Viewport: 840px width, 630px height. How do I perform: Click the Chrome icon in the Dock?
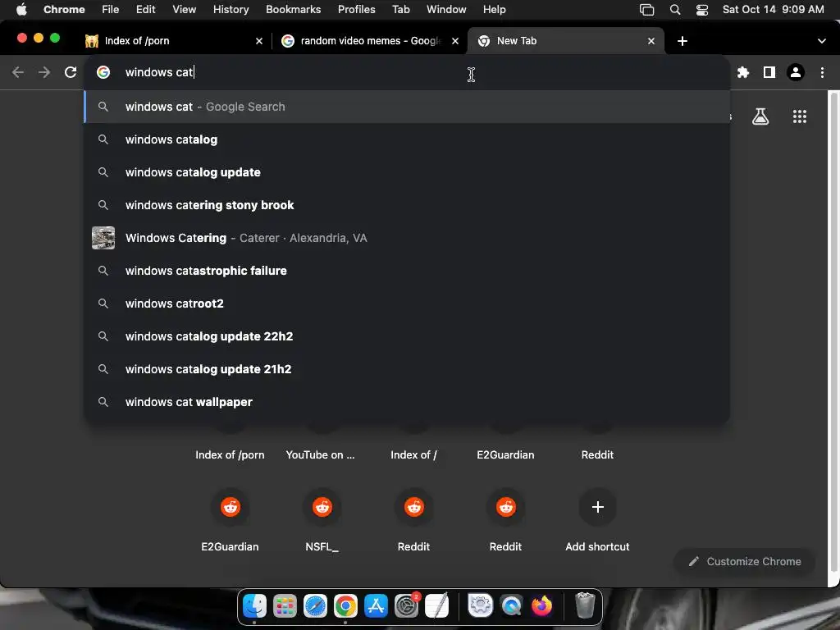pos(345,606)
